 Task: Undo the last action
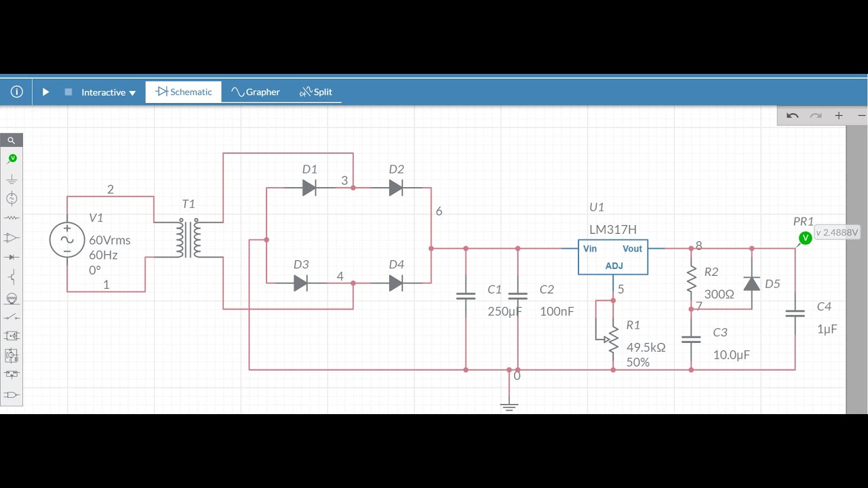[x=792, y=116]
